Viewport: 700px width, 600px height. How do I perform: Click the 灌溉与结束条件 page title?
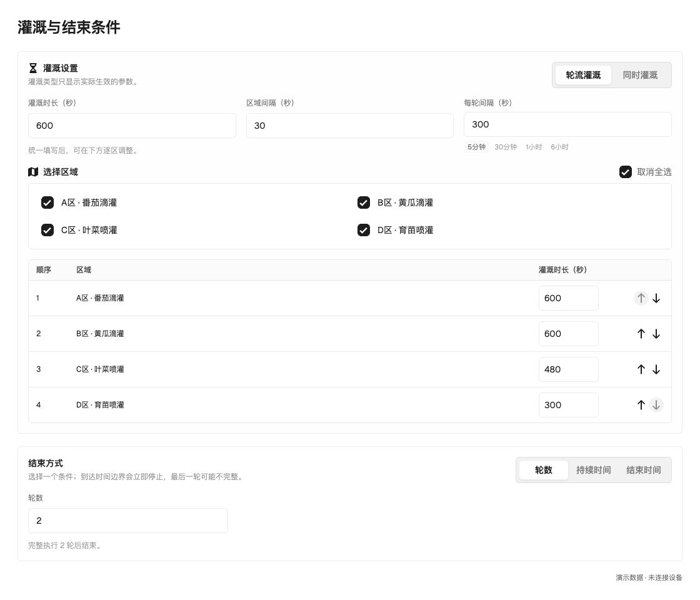69,27
